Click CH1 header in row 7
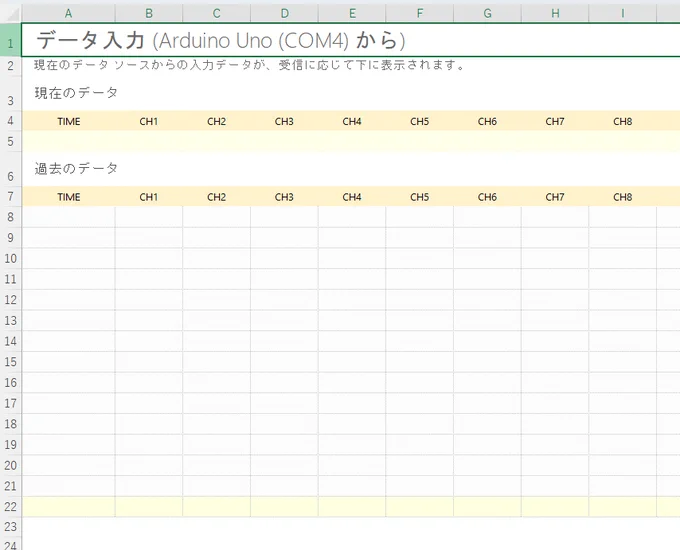 (149, 197)
